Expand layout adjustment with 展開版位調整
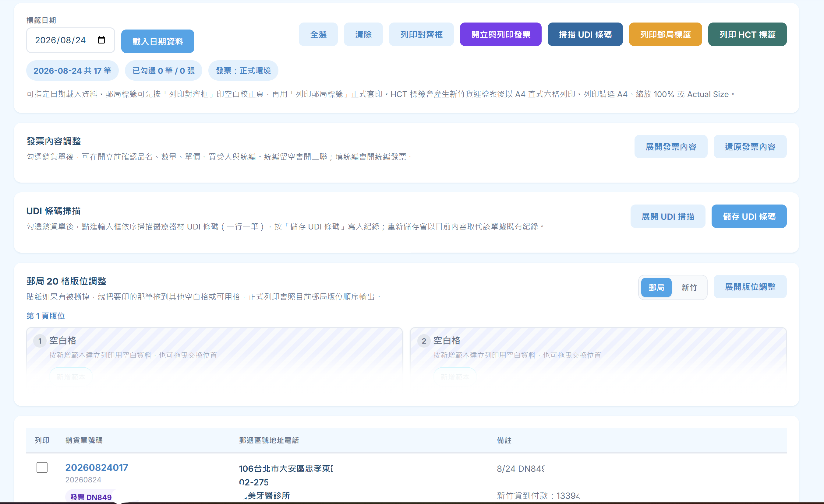 tap(750, 287)
